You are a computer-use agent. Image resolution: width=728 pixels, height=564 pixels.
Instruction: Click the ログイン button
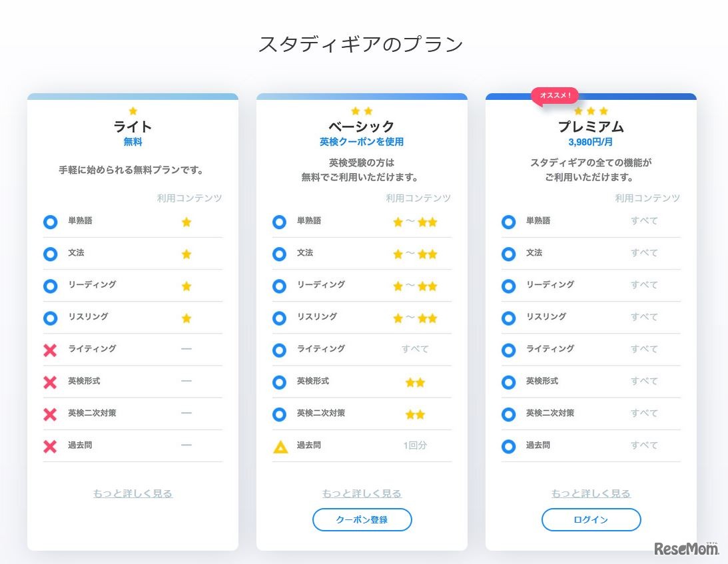click(591, 520)
